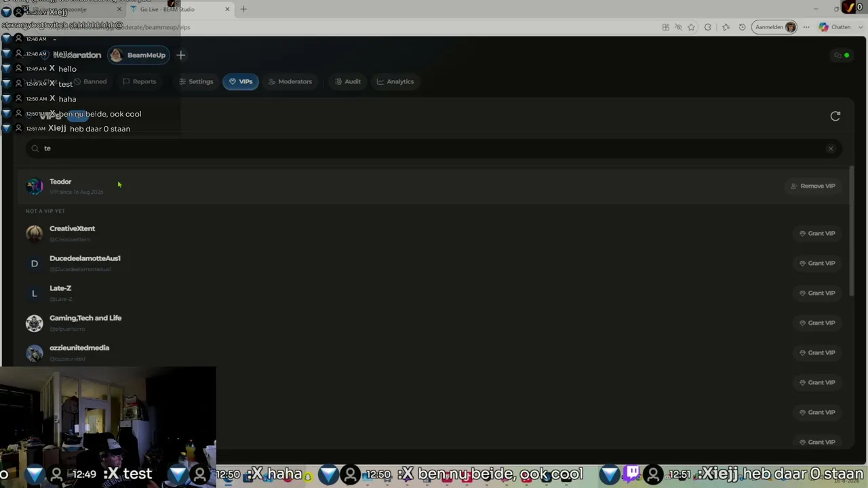Click ozzieunitedmedia's profile avatar

click(35, 352)
